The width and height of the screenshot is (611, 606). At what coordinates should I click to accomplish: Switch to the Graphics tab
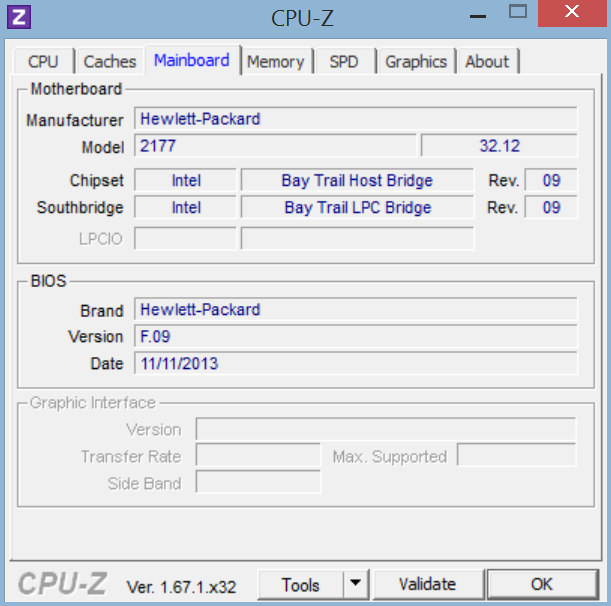pos(416,62)
